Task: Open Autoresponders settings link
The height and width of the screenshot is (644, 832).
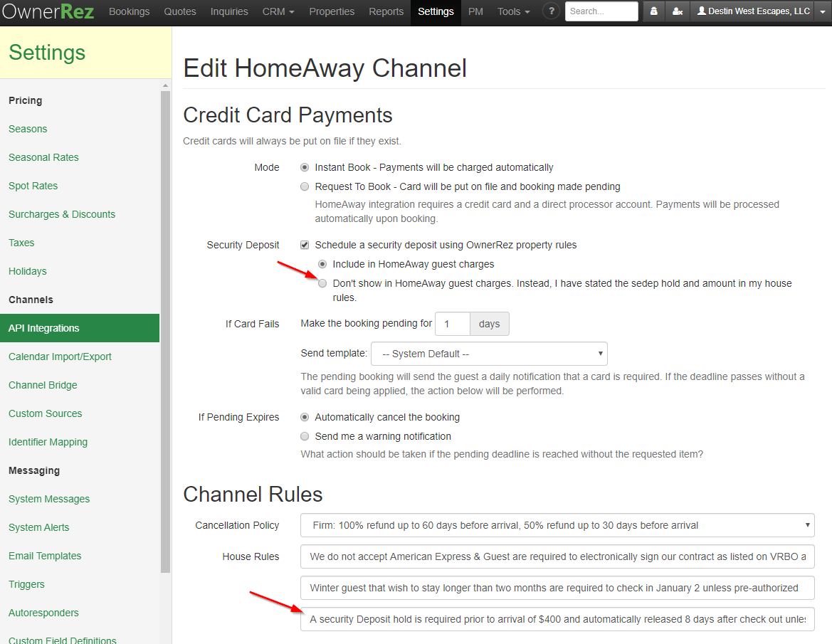Action: [43, 613]
